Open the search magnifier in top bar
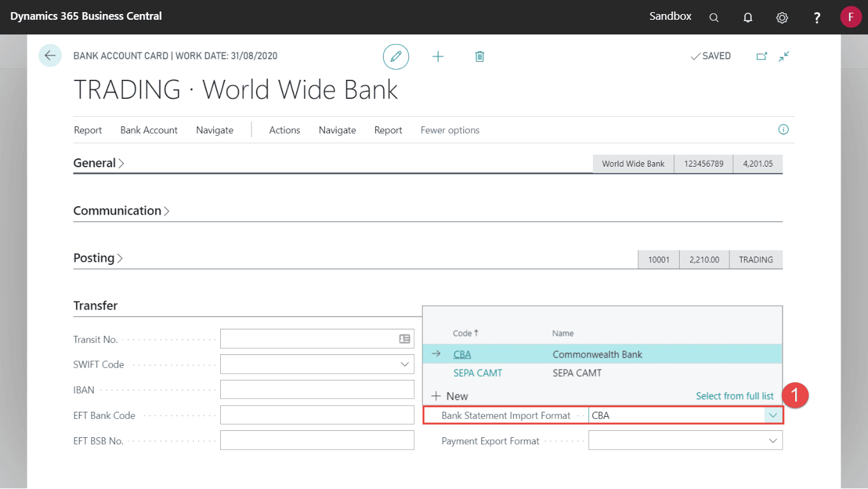The image size is (868, 489). [714, 17]
